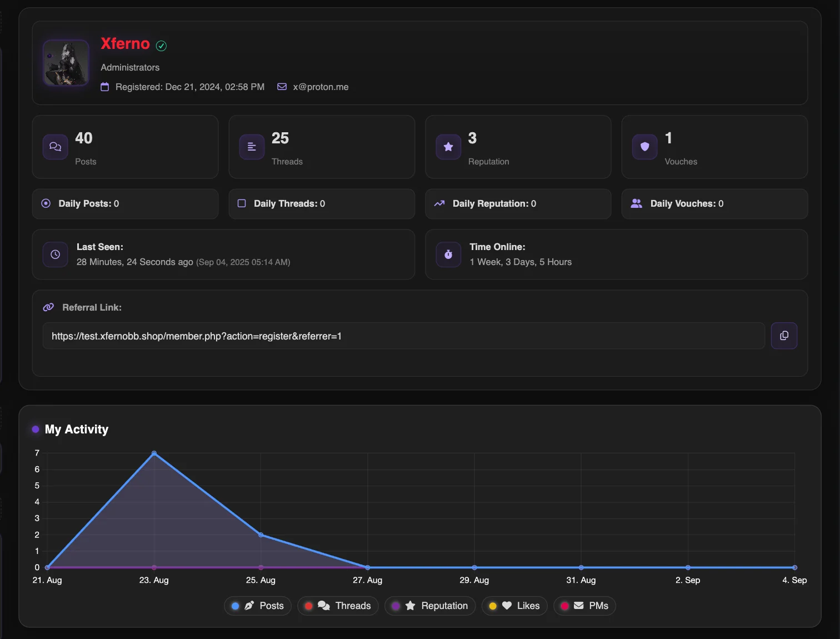The width and height of the screenshot is (840, 639).
Task: Click the x@proton.me email address
Action: point(321,87)
